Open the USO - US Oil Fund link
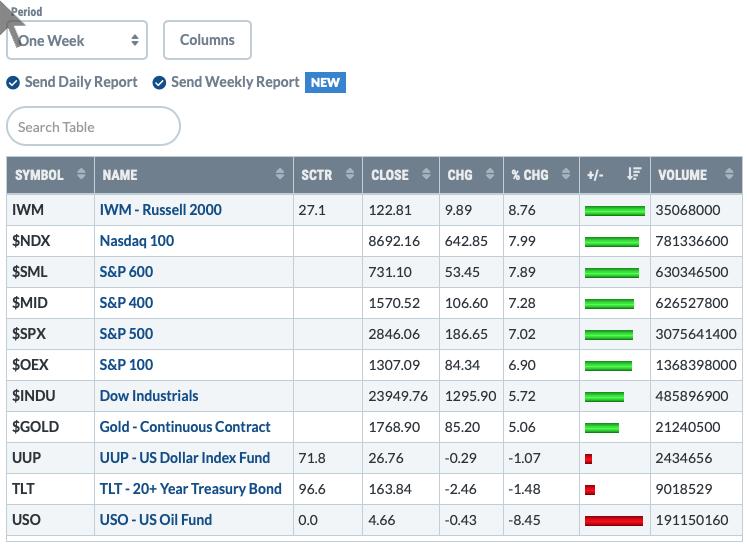This screenshot has width=747, height=546. tap(156, 519)
